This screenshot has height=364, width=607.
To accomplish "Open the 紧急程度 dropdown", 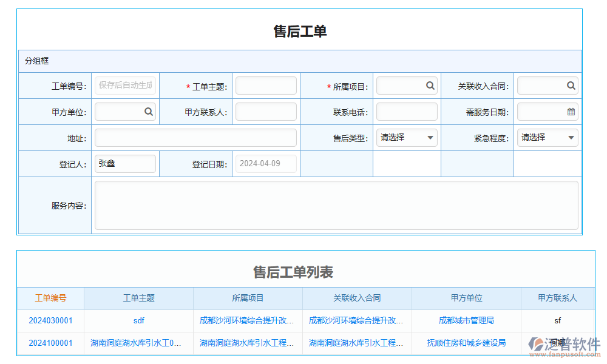I will tap(547, 137).
